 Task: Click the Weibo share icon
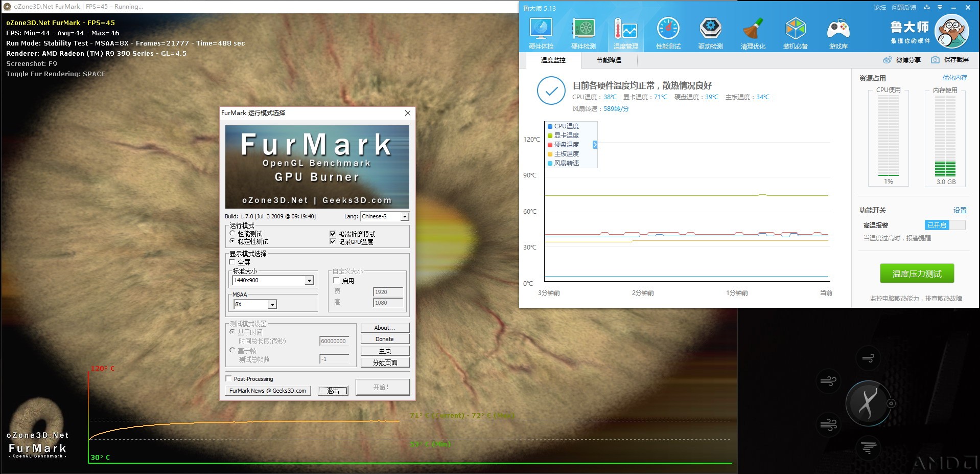[888, 60]
